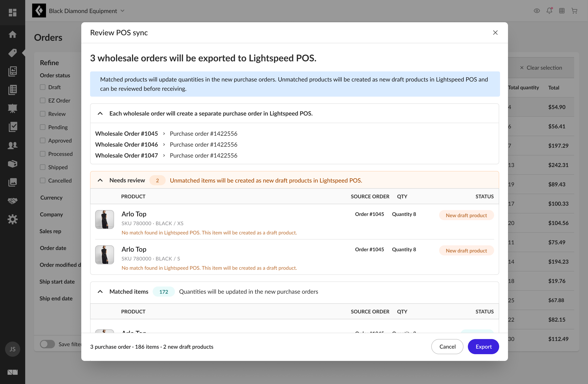Close the Review POS sync dialog
The width and height of the screenshot is (588, 384).
pyautogui.click(x=495, y=33)
